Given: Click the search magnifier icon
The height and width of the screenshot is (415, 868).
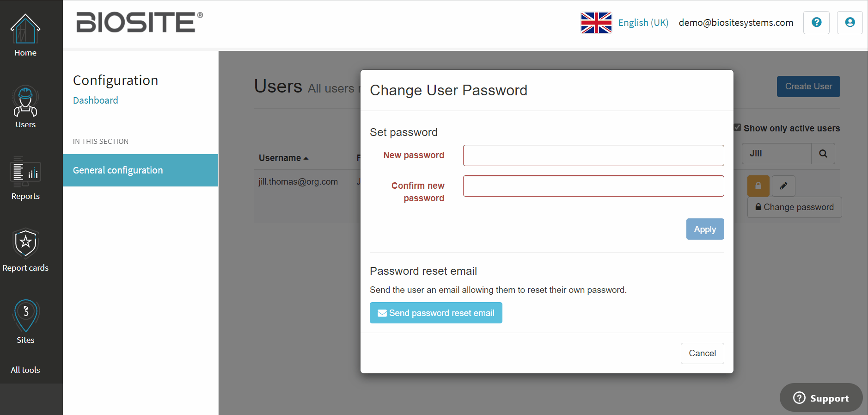Looking at the screenshot, I should 823,153.
